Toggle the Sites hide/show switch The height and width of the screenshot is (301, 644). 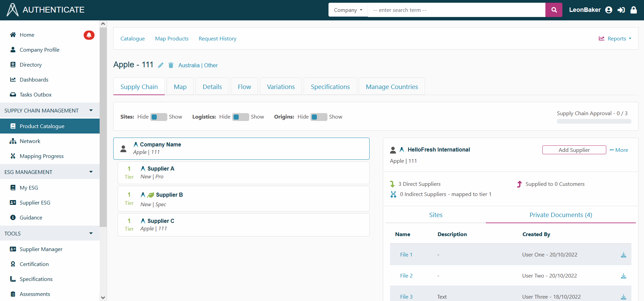(x=158, y=117)
